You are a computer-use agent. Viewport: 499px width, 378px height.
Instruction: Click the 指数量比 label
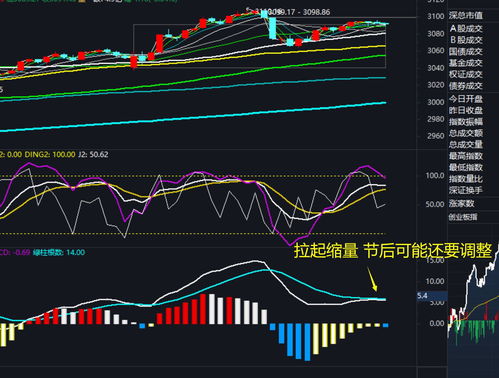[x=466, y=179]
